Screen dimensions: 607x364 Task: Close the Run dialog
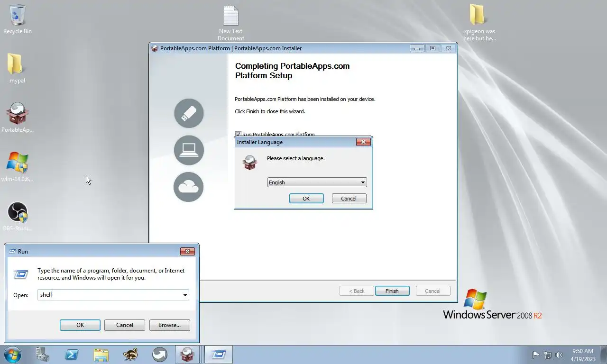187,252
